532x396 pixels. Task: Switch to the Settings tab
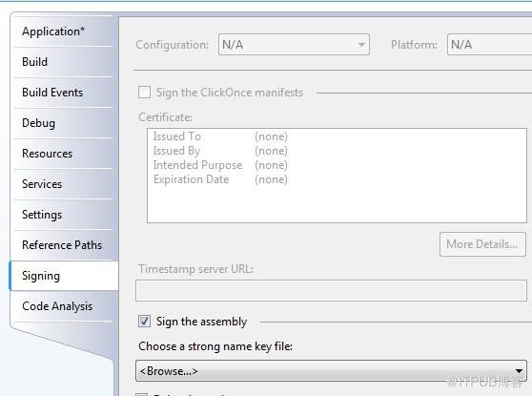point(64,215)
